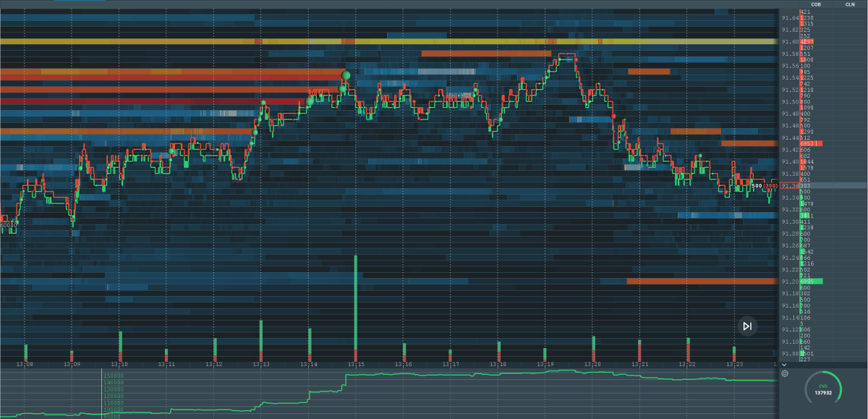Select the CLN column header
Viewport: 868px width, 419px height.
point(850,4)
